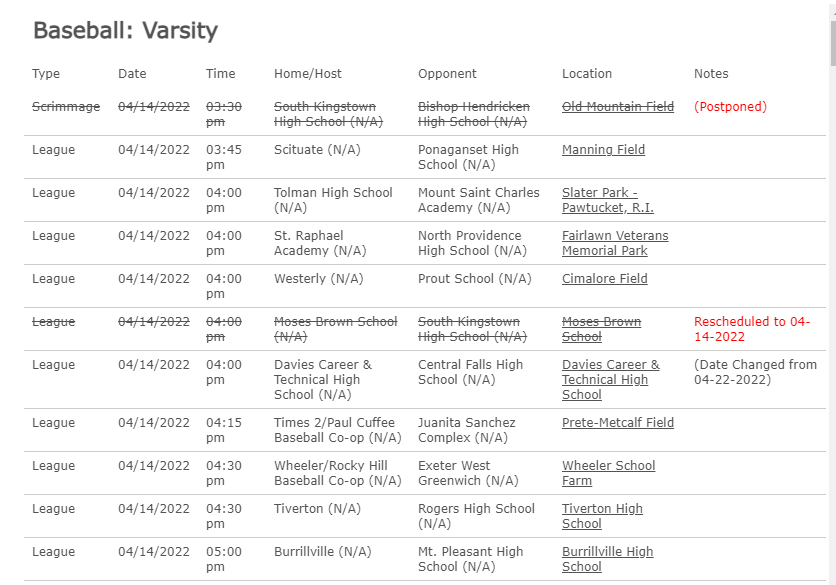Click the Baseball: Varsity heading

tap(125, 30)
